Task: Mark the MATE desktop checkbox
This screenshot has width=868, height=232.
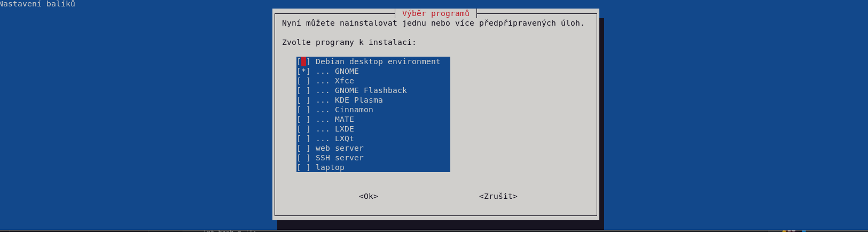Action: click(303, 119)
